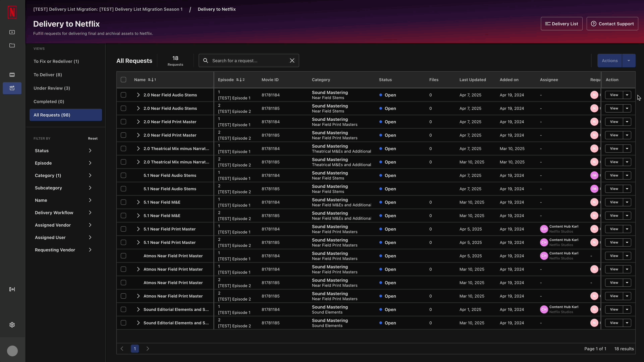
Task: Expand 2.0 Near Field Print Master Episode 1 row
Action: pyautogui.click(x=138, y=122)
